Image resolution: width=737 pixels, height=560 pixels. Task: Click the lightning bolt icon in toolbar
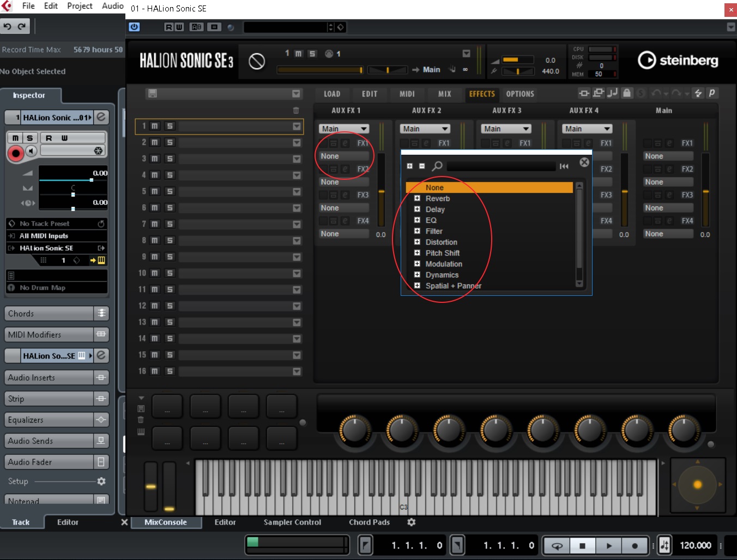[698, 93]
